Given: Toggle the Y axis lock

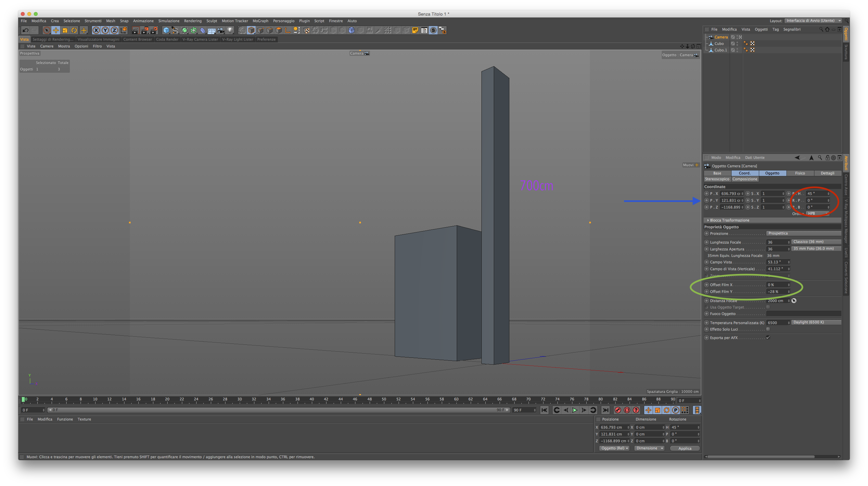Looking at the screenshot, I should tap(105, 30).
